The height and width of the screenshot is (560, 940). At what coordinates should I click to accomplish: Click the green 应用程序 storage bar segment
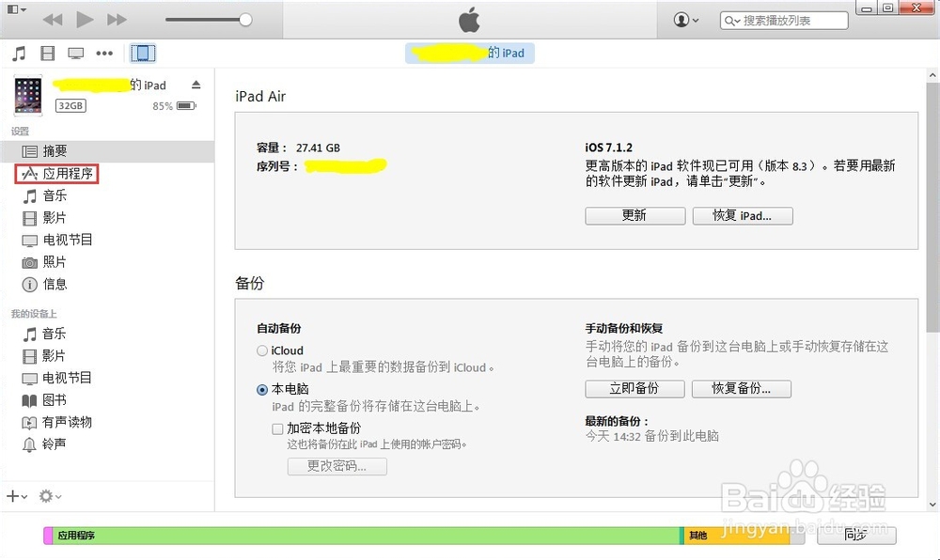366,536
